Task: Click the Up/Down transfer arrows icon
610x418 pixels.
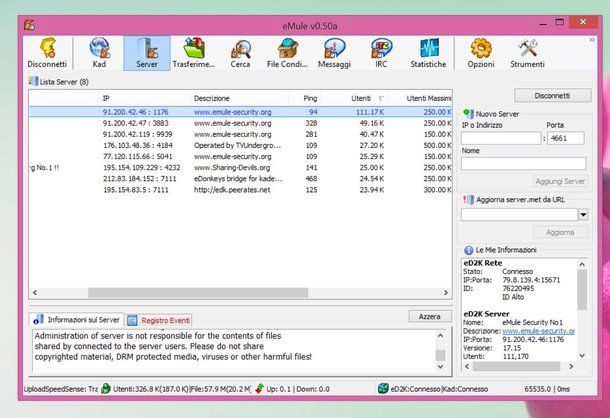Action: (x=259, y=388)
